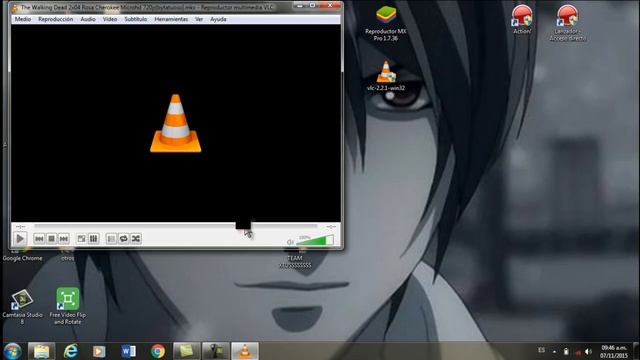This screenshot has height=360, width=640.
Task: Click the TEAM desktop item label
Action: tap(295, 262)
